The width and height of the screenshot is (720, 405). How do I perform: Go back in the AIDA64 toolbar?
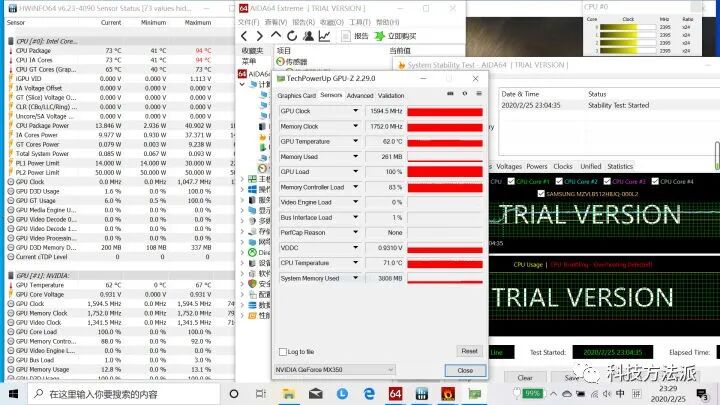click(244, 36)
